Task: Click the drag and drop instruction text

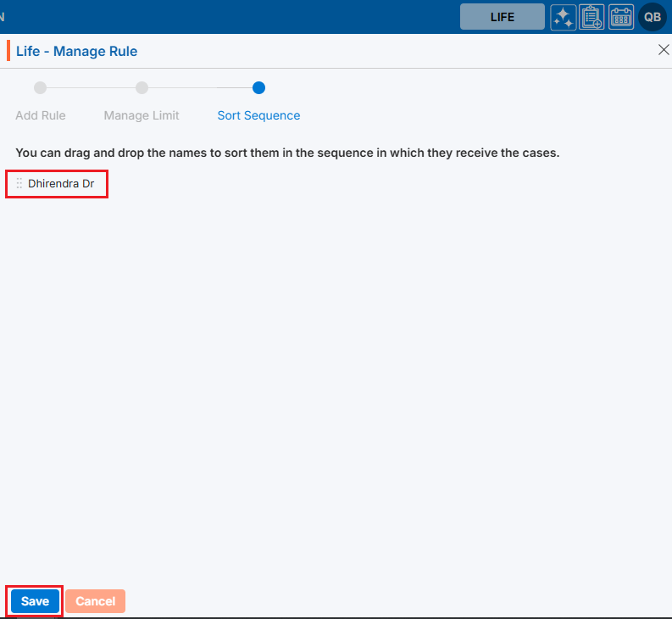Action: click(x=287, y=153)
